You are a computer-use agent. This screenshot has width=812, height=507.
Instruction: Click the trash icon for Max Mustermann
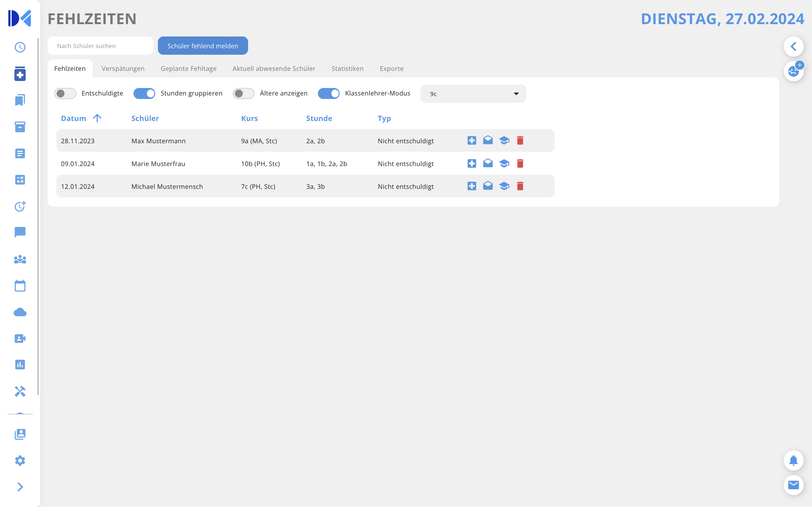pyautogui.click(x=520, y=141)
